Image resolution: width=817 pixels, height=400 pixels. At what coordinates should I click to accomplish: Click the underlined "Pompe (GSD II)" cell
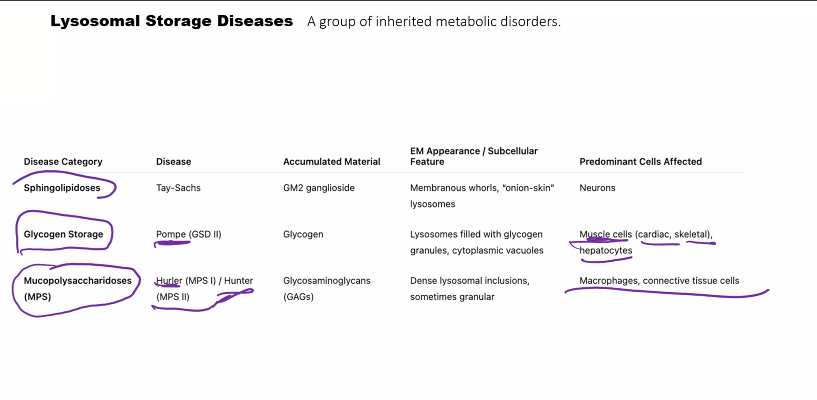click(x=188, y=235)
